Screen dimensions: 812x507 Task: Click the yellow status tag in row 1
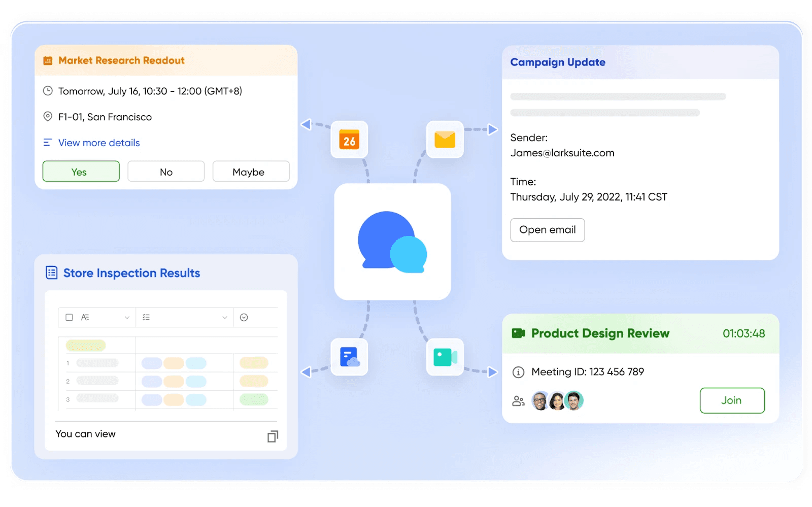click(254, 363)
